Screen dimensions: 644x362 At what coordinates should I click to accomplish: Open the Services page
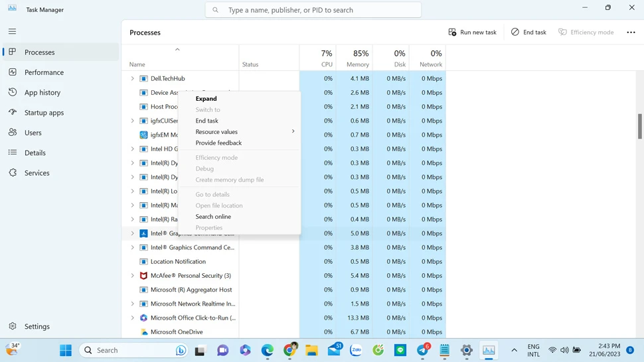61,172
